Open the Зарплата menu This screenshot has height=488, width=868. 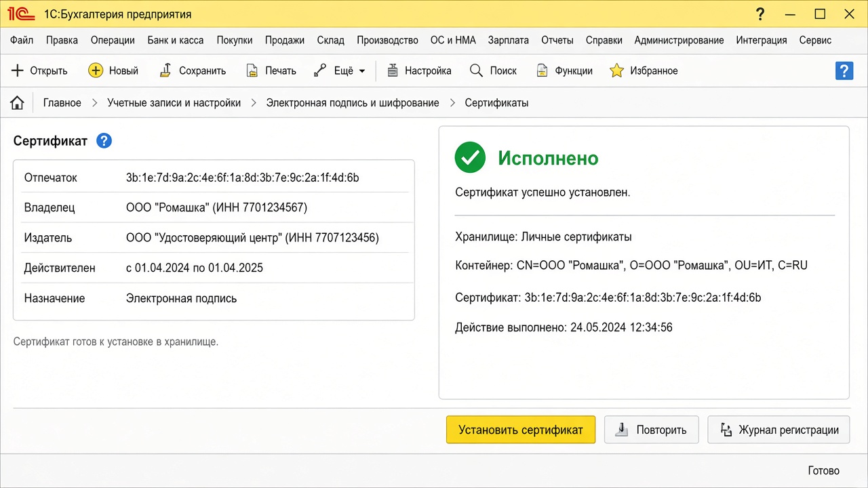pos(509,40)
